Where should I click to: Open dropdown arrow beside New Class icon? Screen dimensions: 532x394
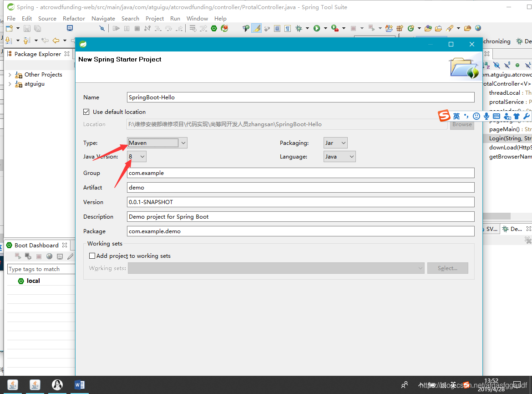click(419, 28)
